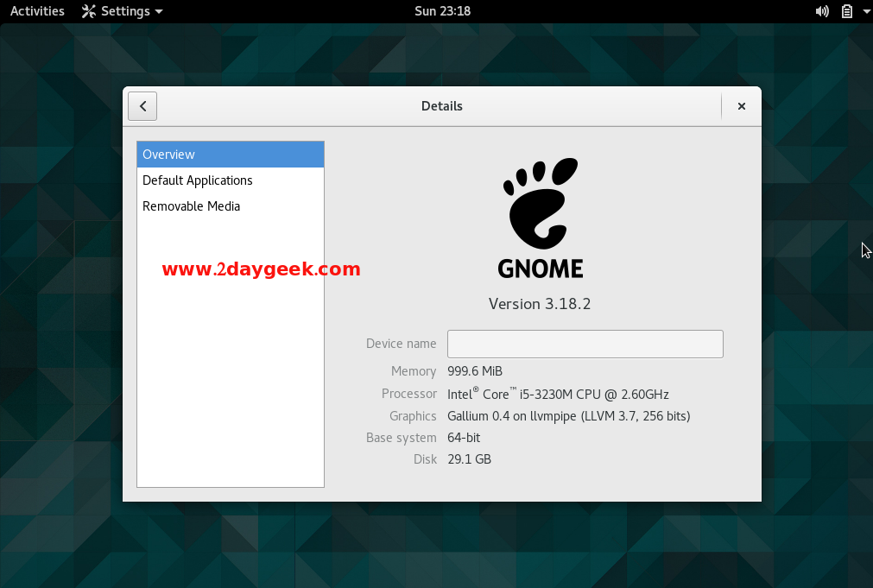Image resolution: width=873 pixels, height=588 pixels.
Task: Click the Processor value Intel Core i5-3230M
Action: pos(558,394)
